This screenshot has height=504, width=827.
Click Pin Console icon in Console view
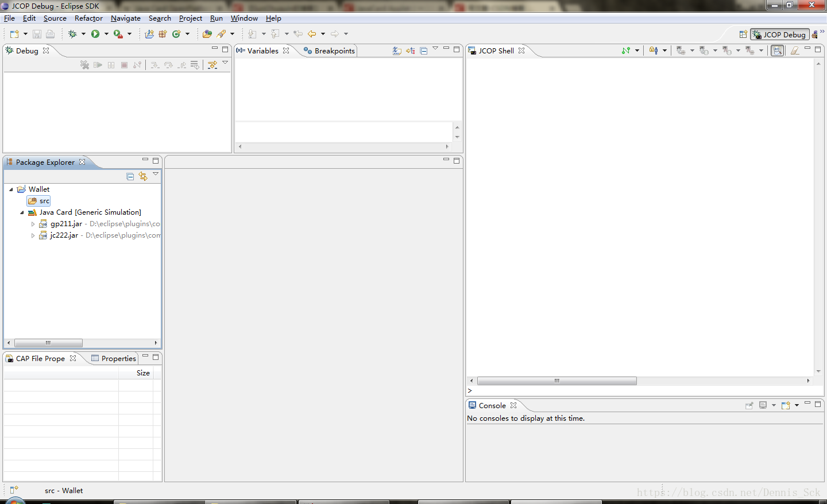click(x=749, y=405)
